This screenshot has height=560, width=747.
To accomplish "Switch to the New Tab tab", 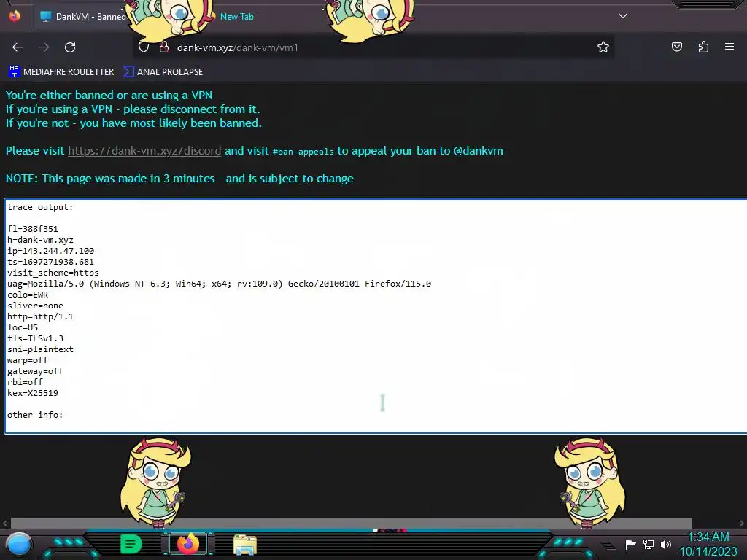I will click(237, 17).
